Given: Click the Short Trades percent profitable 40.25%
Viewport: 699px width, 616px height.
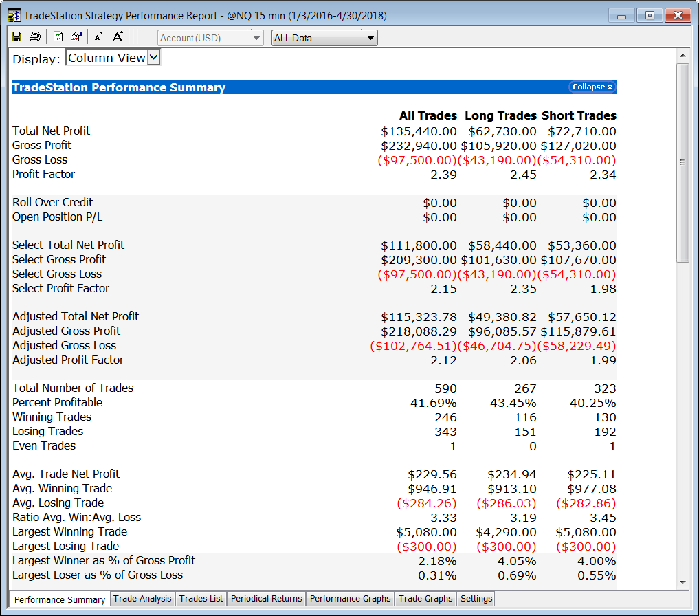Looking at the screenshot, I should (x=593, y=404).
